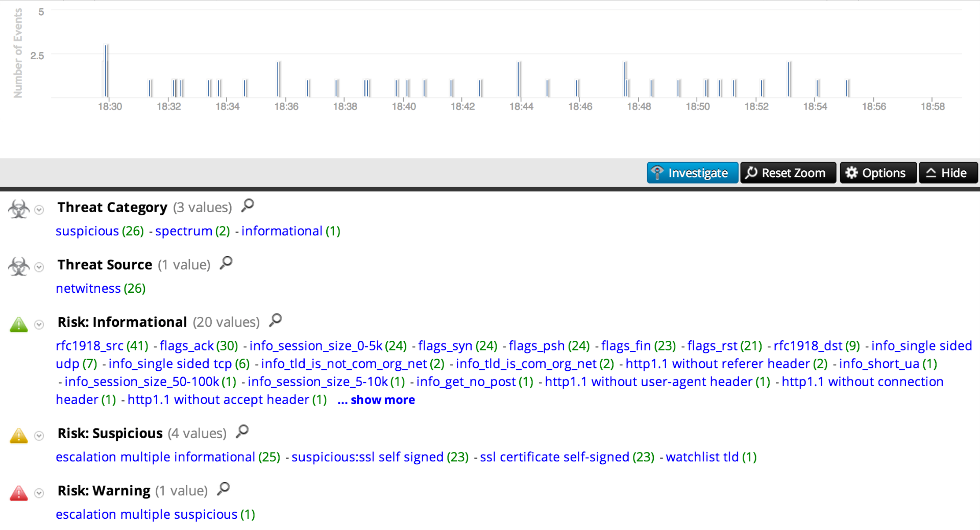Select the netwitness (26) threat source

point(88,288)
